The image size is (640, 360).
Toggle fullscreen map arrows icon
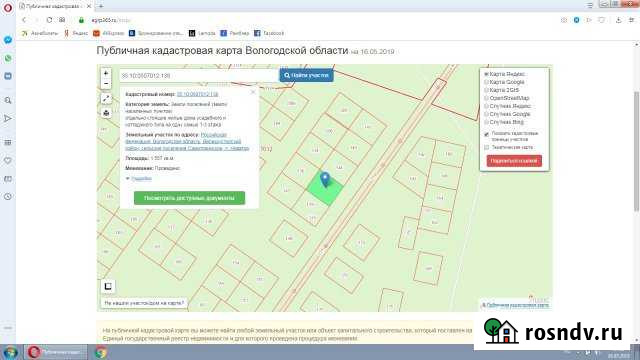[106, 98]
